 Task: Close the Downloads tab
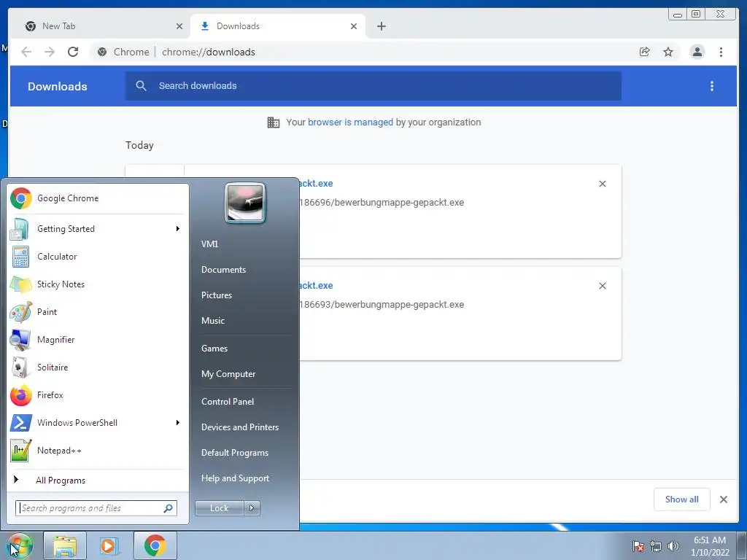pyautogui.click(x=354, y=26)
